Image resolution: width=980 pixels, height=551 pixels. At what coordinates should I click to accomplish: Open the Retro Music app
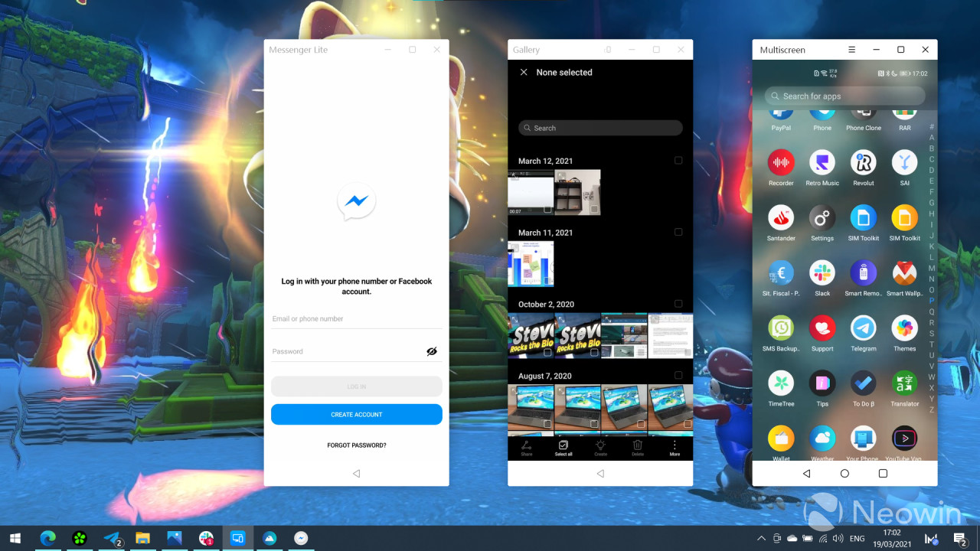[x=822, y=162]
